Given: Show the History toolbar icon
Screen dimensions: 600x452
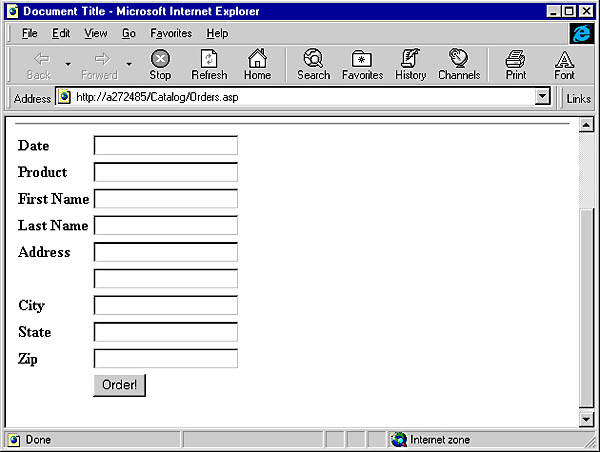Looking at the screenshot, I should [410, 64].
